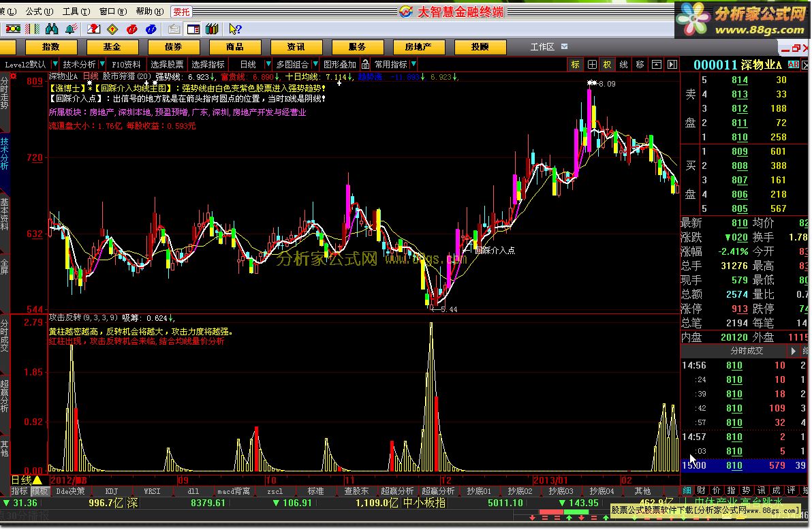Screen dimensions: 812x530
Task: Click the striped bars toolbar icon
Action: 33,29
